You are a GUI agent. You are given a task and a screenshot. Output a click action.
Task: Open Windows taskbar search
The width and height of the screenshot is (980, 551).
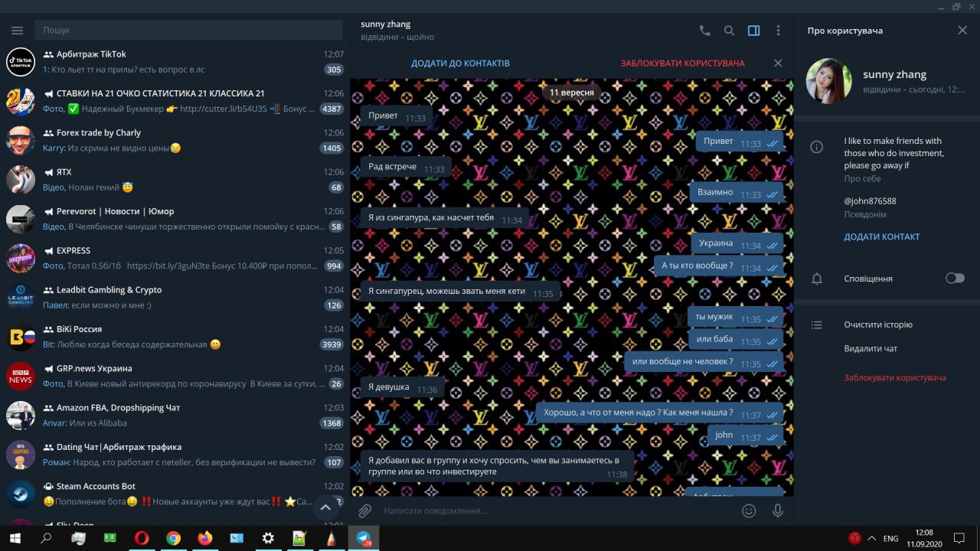[x=46, y=538]
